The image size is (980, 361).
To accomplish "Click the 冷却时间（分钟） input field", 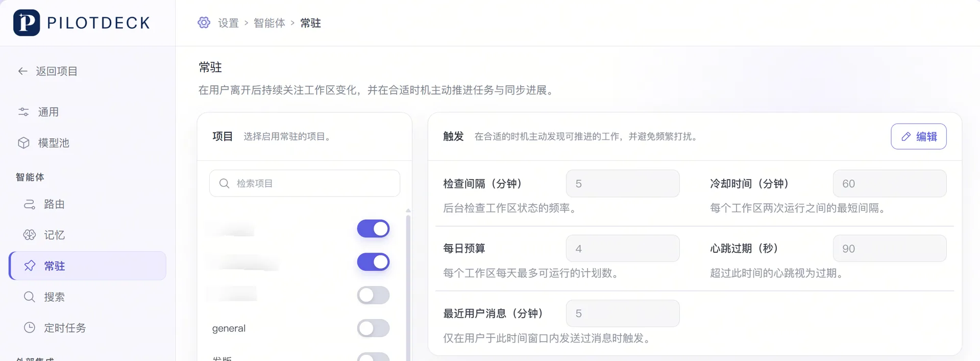I will click(x=890, y=183).
